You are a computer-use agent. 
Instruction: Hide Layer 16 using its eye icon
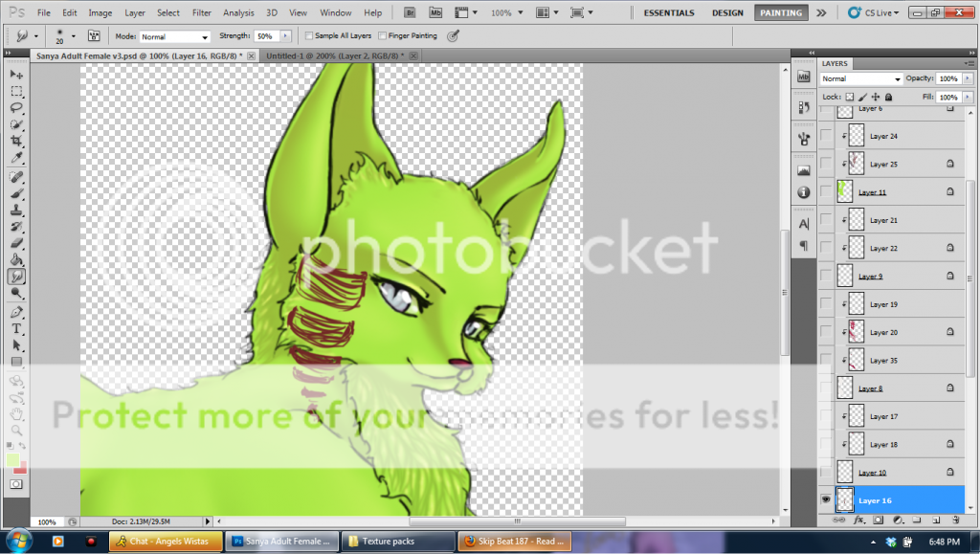click(825, 499)
